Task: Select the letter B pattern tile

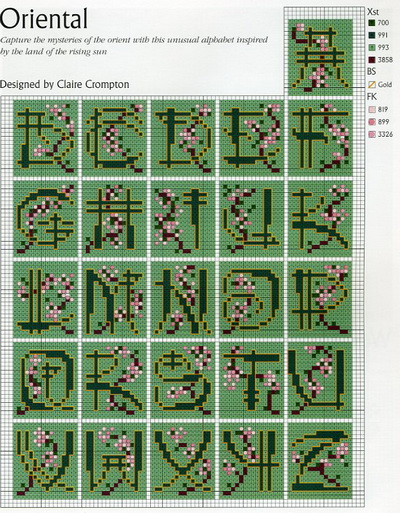Action: point(45,138)
